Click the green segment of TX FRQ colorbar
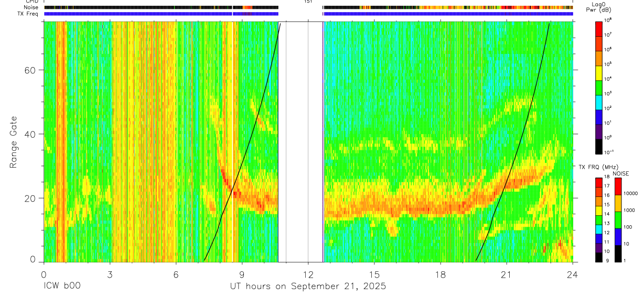 pyautogui.click(x=599, y=219)
